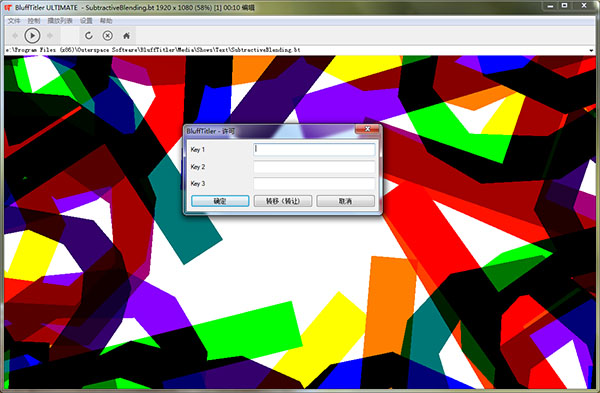Expand the file path dropdown arrow

click(x=592, y=50)
